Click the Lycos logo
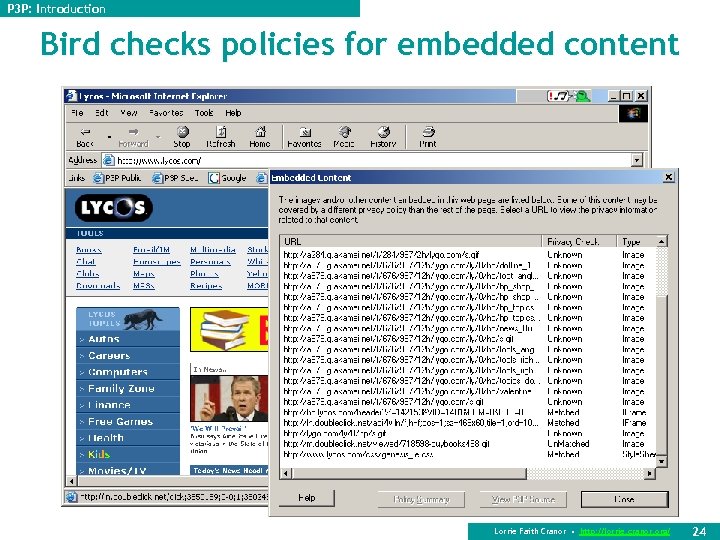Image resolution: width=720 pixels, height=540 pixels. 114,208
